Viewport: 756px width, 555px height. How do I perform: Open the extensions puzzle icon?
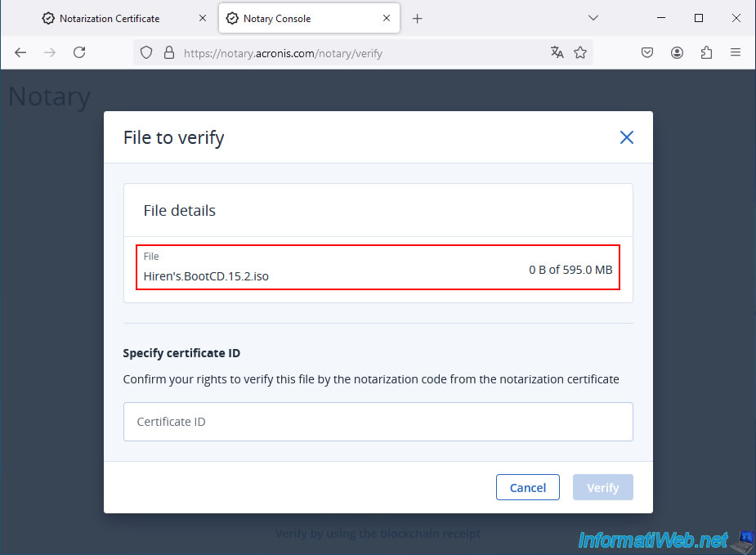click(706, 52)
